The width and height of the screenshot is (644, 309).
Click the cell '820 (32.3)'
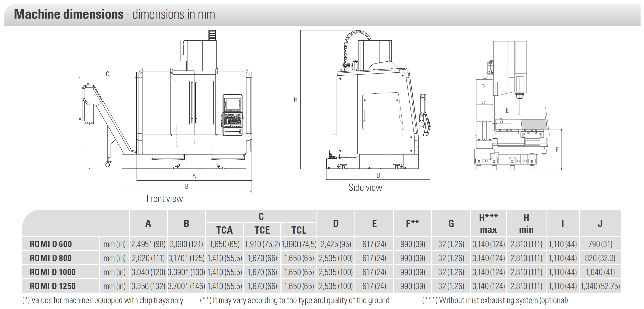[600, 258]
